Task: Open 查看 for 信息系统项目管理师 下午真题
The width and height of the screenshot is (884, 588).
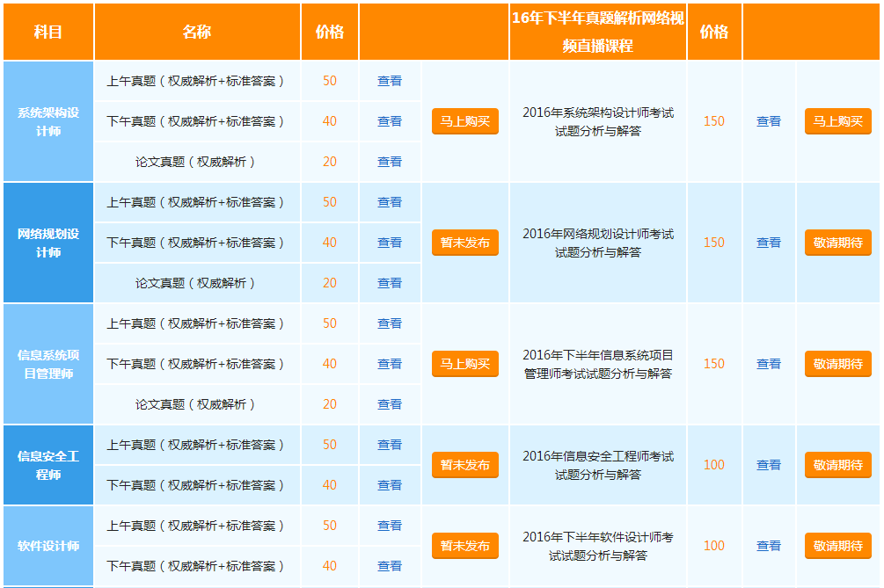Action: (390, 364)
